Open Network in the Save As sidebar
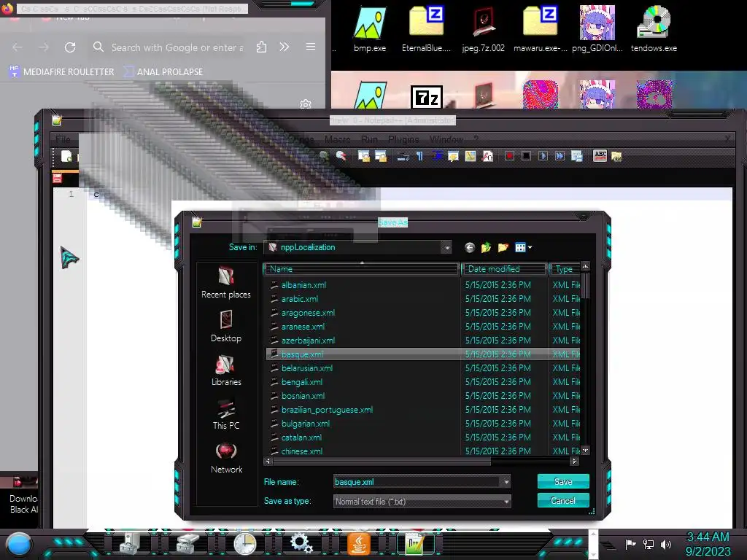747x560 pixels. click(226, 458)
